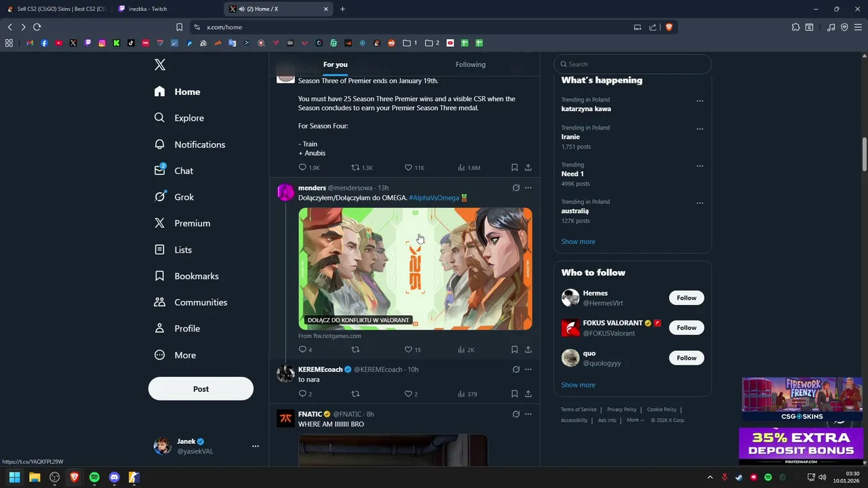The width and height of the screenshot is (868, 488).
Task: Open the browser hamburger menu
Action: pyautogui.click(x=858, y=27)
